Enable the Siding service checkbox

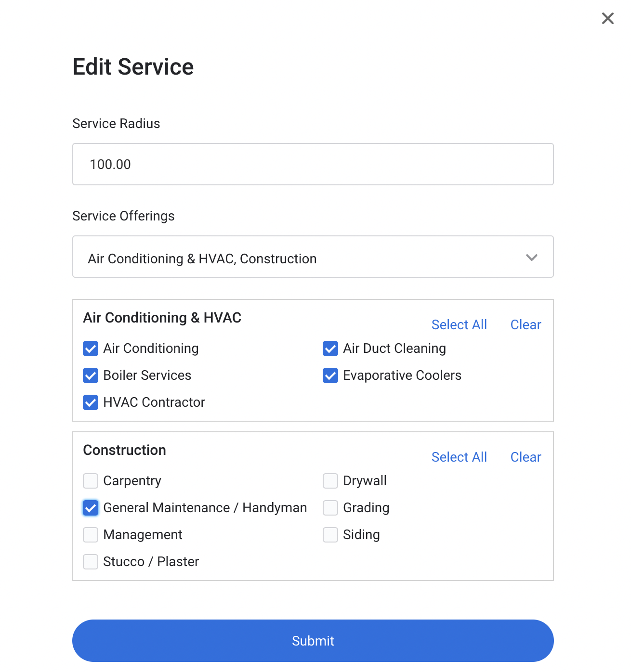pyautogui.click(x=330, y=535)
